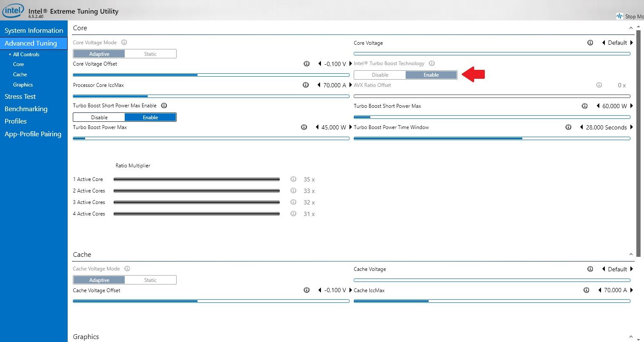Open info icon for Core Voltage Mode
The width and height of the screenshot is (644, 342).
coord(124,42)
